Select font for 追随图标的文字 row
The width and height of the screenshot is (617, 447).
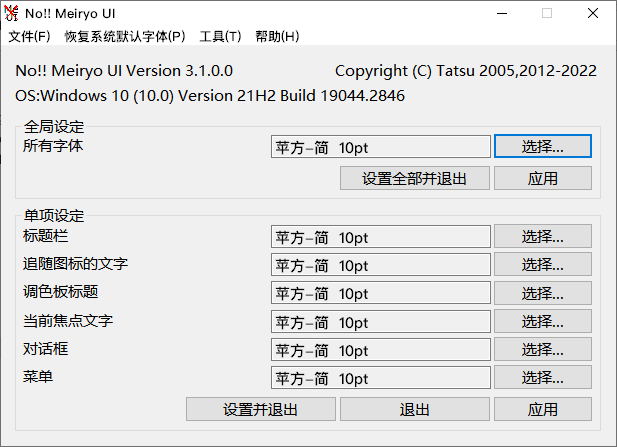point(543,264)
